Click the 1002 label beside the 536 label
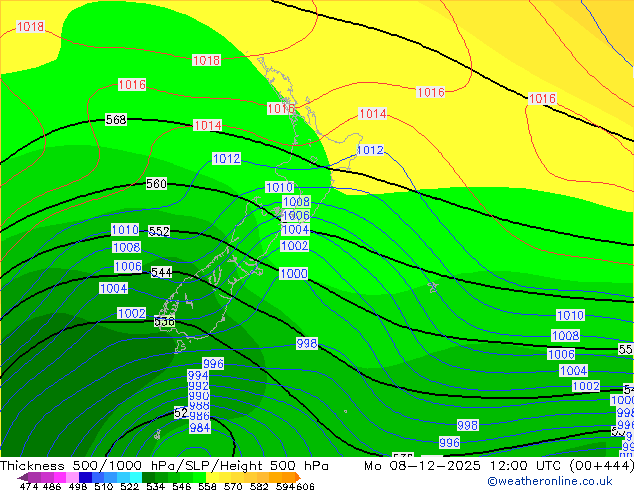 [132, 314]
